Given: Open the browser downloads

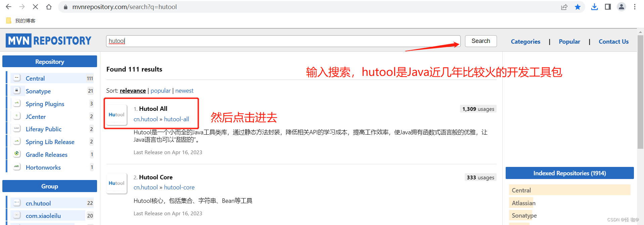Looking at the screenshot, I should click(x=594, y=7).
